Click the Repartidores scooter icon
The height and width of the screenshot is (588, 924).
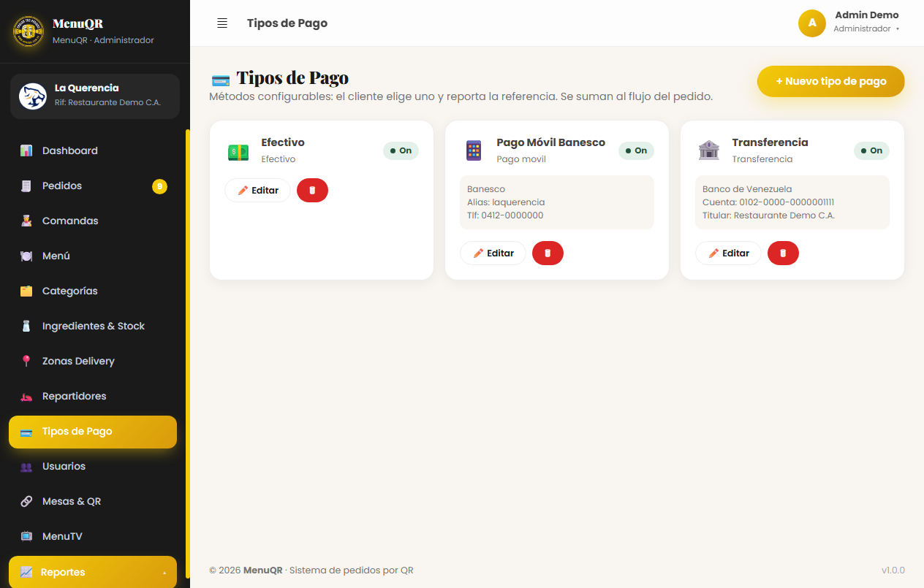click(x=26, y=396)
